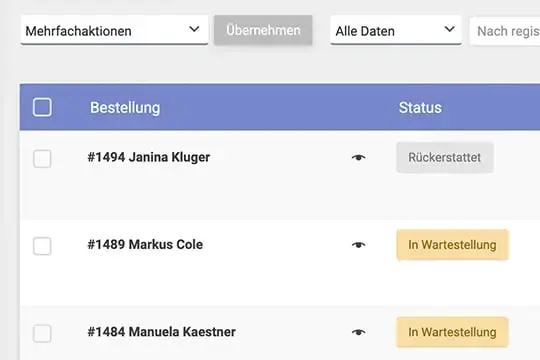Open the Alle Daten date filter

396,30
